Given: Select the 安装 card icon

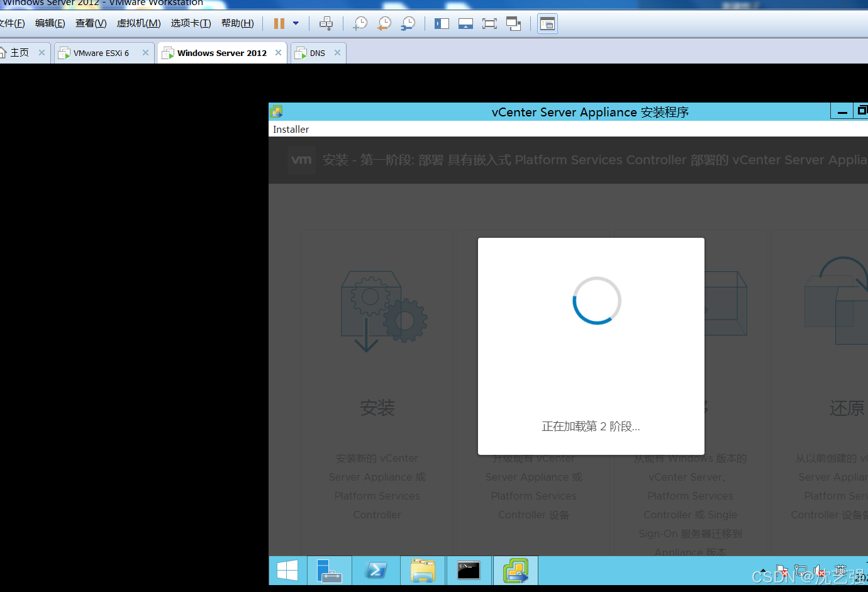Looking at the screenshot, I should point(384,311).
